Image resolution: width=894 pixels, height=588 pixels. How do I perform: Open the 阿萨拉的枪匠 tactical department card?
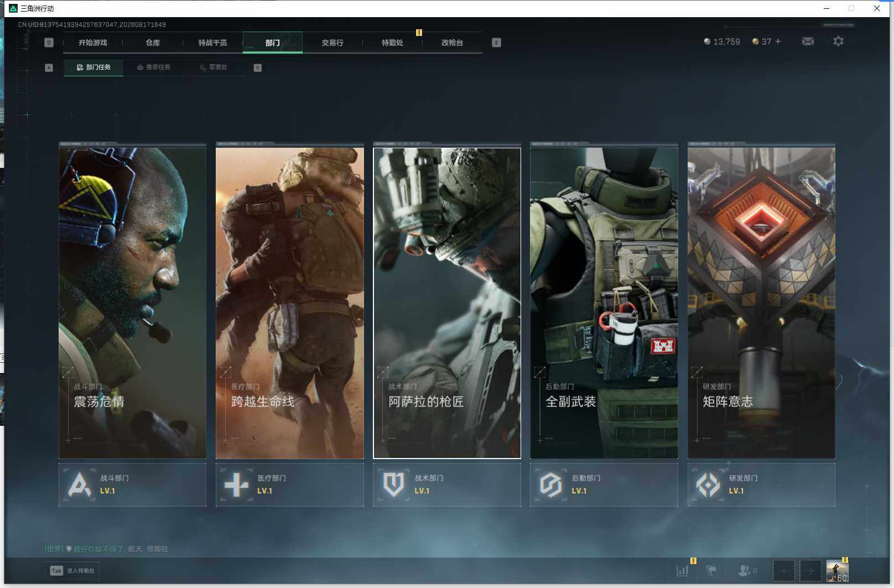point(446,302)
